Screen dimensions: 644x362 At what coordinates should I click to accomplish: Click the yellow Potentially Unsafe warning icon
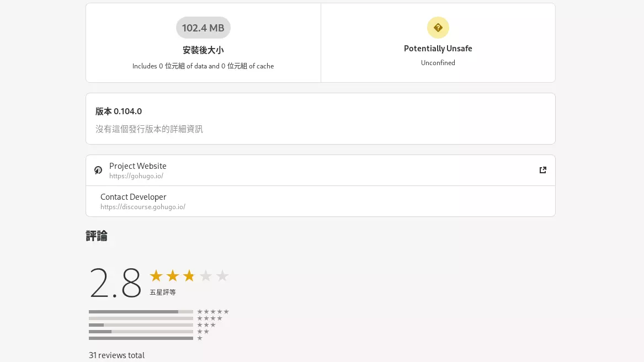pos(438,28)
